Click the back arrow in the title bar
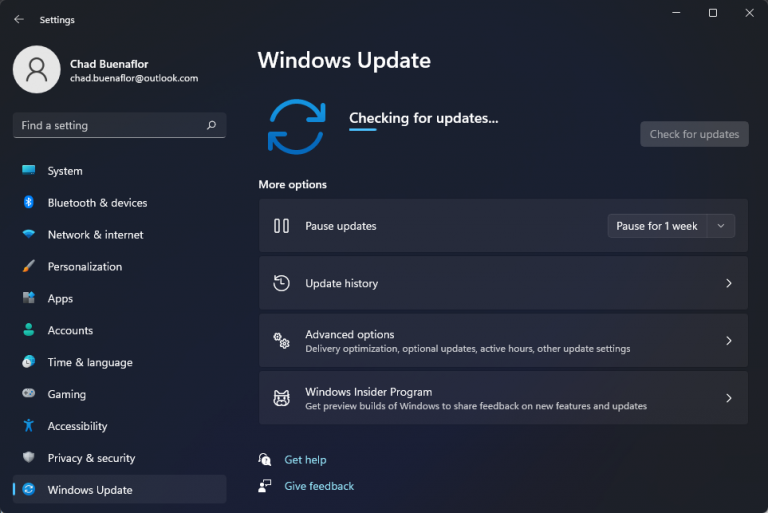 coord(19,19)
